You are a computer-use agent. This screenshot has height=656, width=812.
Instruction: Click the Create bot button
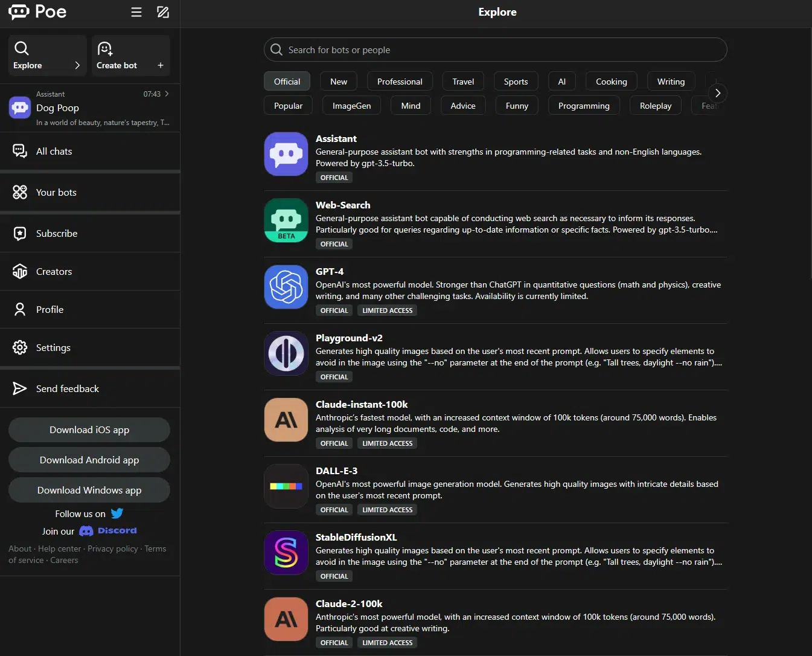pyautogui.click(x=130, y=56)
